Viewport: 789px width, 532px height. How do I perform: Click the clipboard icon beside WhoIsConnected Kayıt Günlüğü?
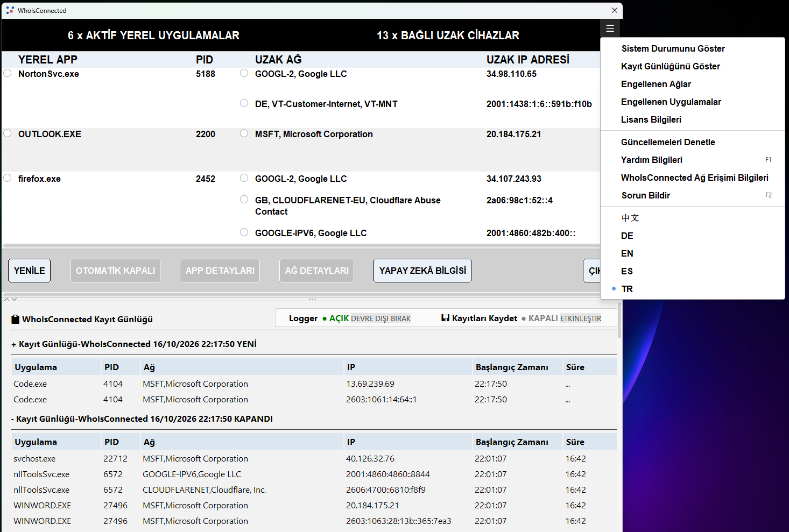click(15, 319)
